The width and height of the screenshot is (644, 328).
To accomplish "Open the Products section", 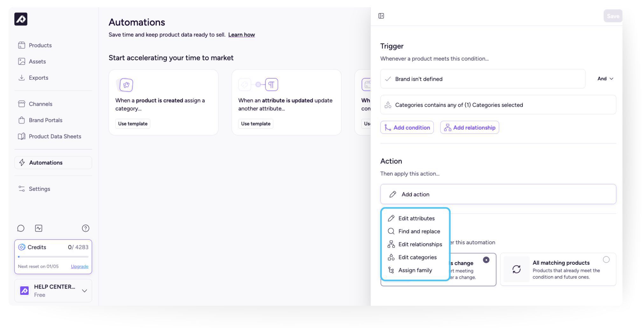I will pos(35,45).
